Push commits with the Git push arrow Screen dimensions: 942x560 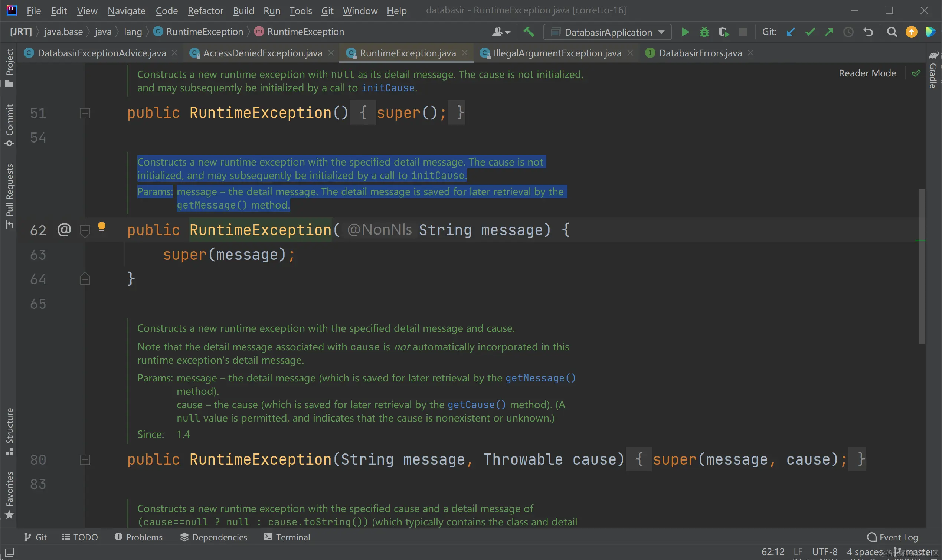pyautogui.click(x=829, y=32)
